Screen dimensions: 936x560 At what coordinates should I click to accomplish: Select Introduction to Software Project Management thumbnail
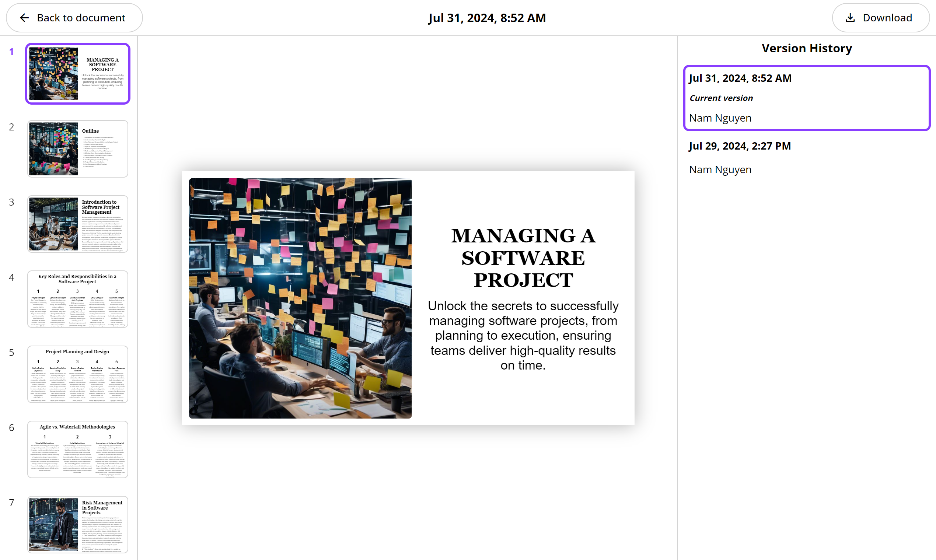(x=78, y=224)
